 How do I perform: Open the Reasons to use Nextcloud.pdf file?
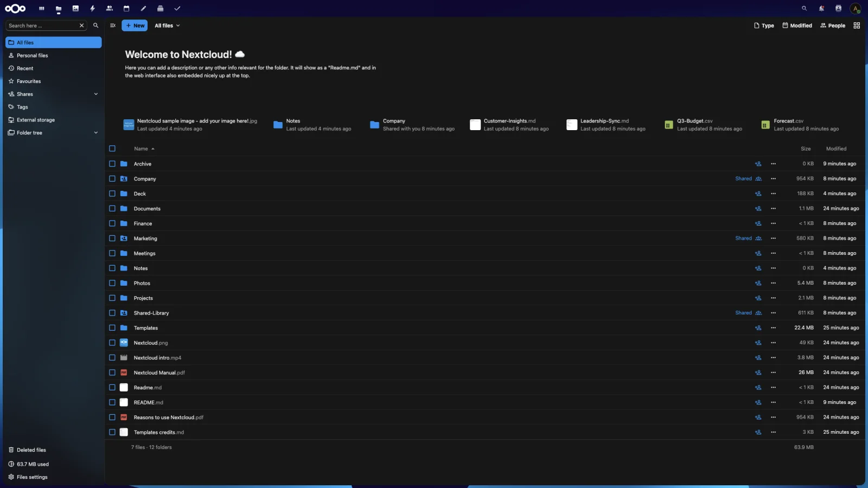pos(169,418)
